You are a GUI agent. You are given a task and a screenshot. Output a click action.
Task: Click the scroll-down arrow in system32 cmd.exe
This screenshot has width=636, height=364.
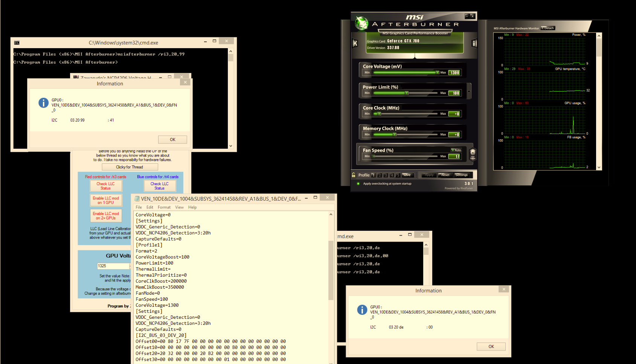(x=230, y=146)
